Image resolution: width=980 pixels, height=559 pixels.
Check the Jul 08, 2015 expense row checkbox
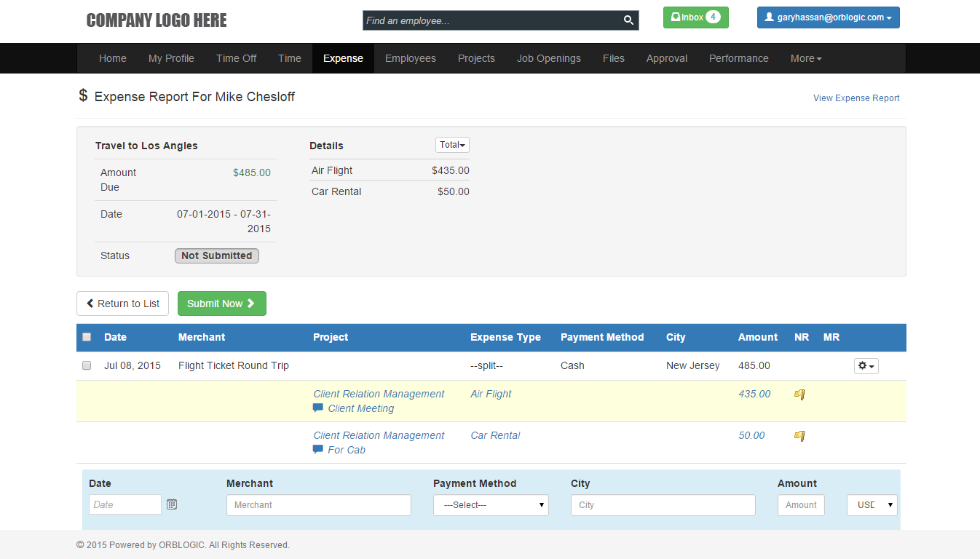pyautogui.click(x=87, y=365)
